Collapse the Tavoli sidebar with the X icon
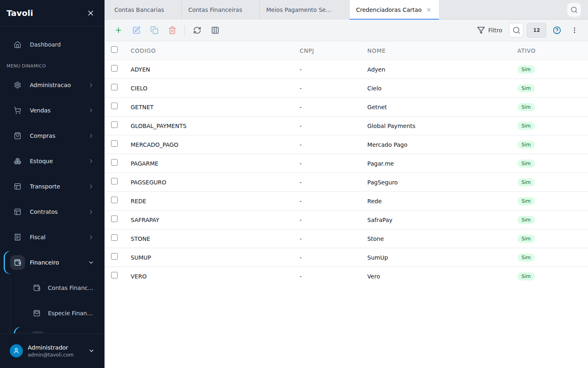This screenshot has width=588, height=368. pyautogui.click(x=91, y=13)
